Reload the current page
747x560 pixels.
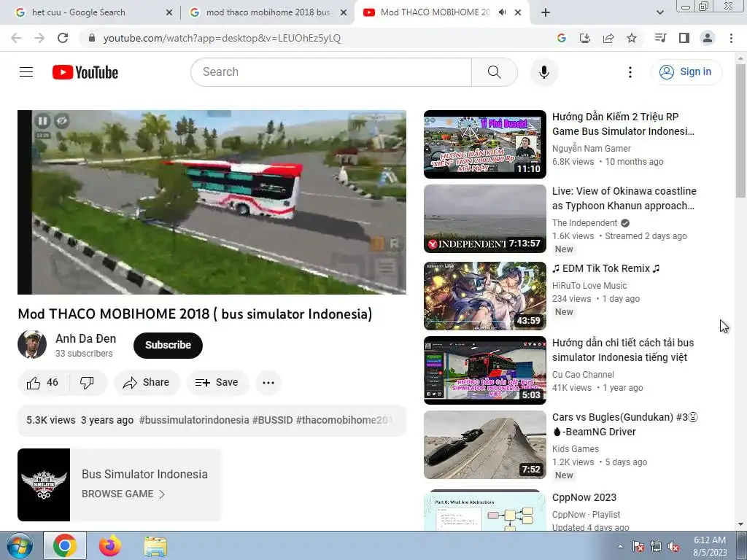[63, 38]
